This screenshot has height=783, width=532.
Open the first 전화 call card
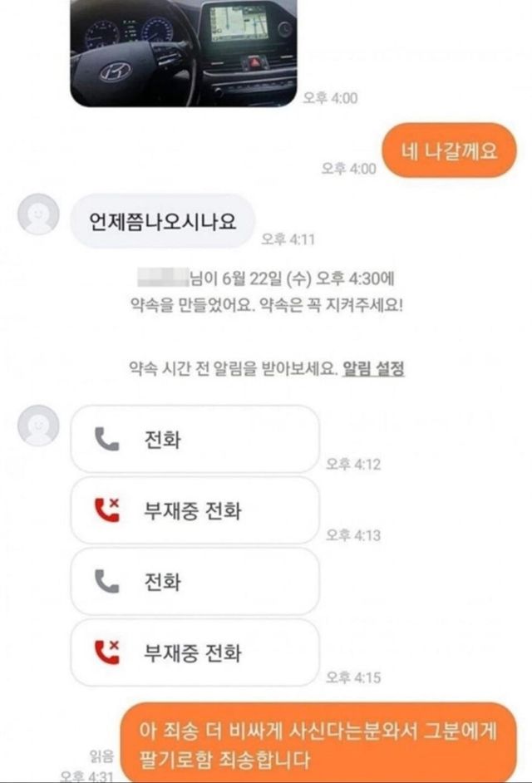tap(195, 440)
